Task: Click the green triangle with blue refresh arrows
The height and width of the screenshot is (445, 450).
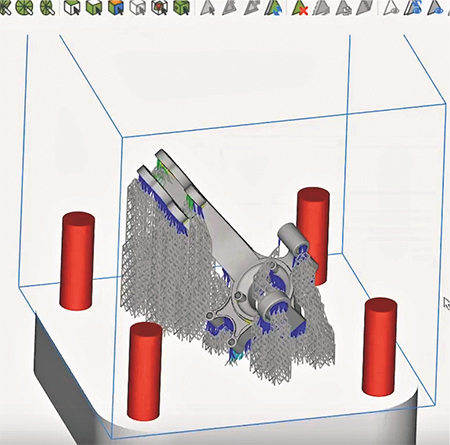Action: coord(273,8)
